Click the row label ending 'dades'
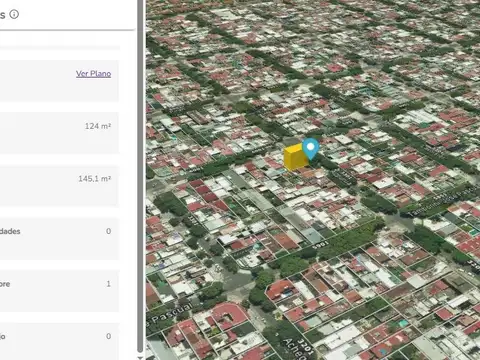 pyautogui.click(x=10, y=231)
